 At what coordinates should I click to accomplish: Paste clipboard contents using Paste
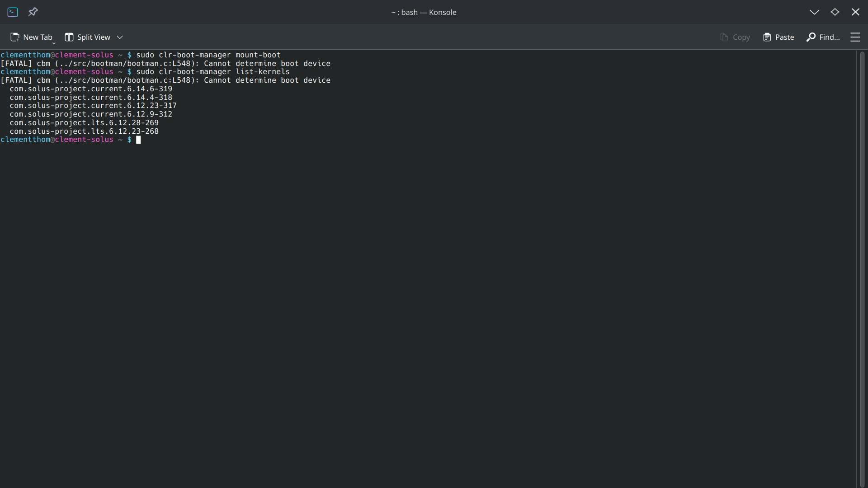pos(778,37)
